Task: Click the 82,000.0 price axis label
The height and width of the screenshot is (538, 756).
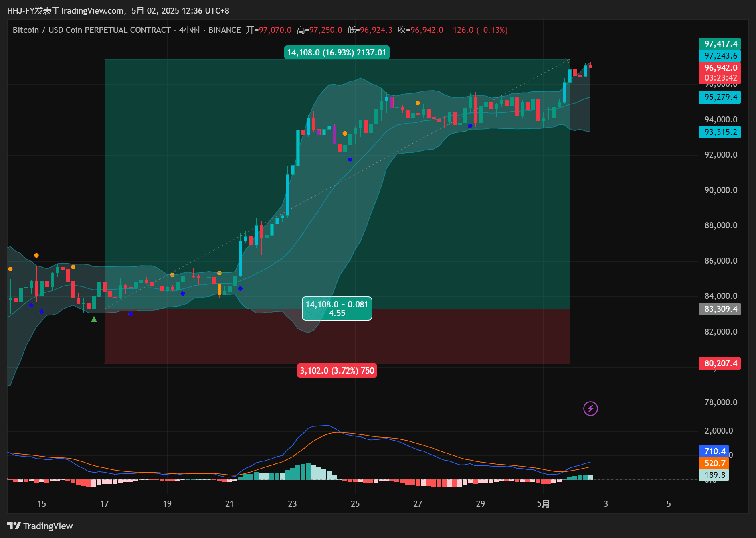Action: click(721, 332)
